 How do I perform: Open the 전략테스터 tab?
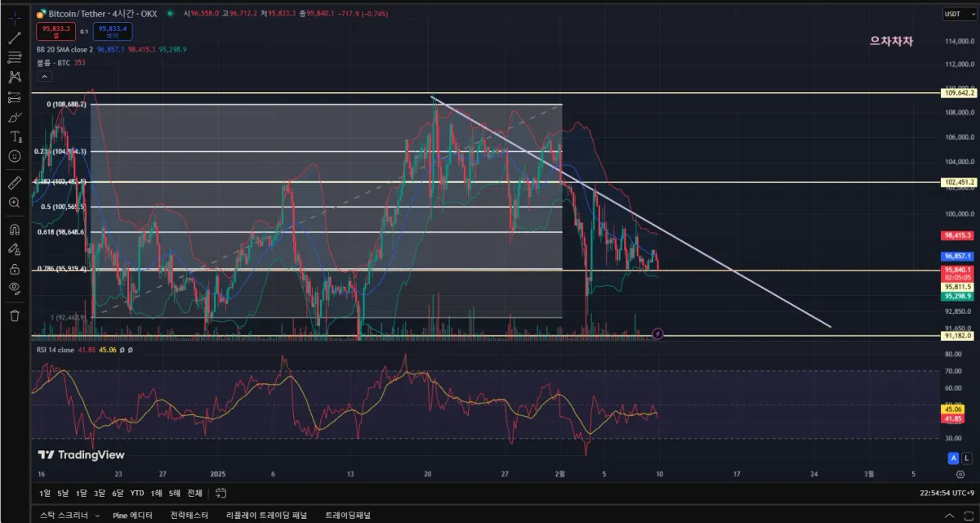(189, 515)
